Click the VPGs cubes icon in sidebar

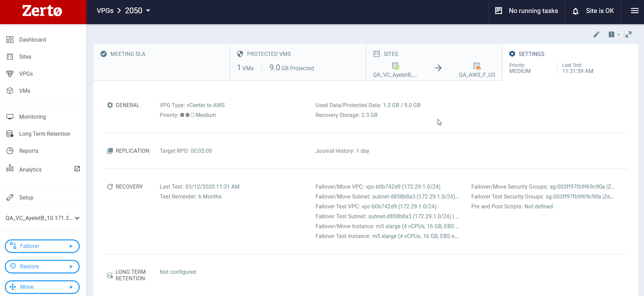[10, 74]
